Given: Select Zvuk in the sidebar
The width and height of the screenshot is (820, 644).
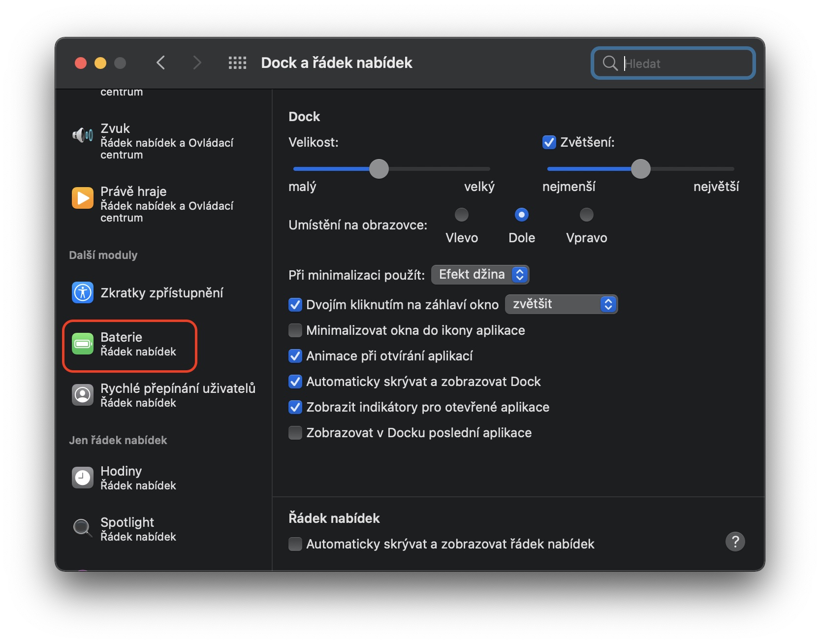Looking at the screenshot, I should point(163,141).
